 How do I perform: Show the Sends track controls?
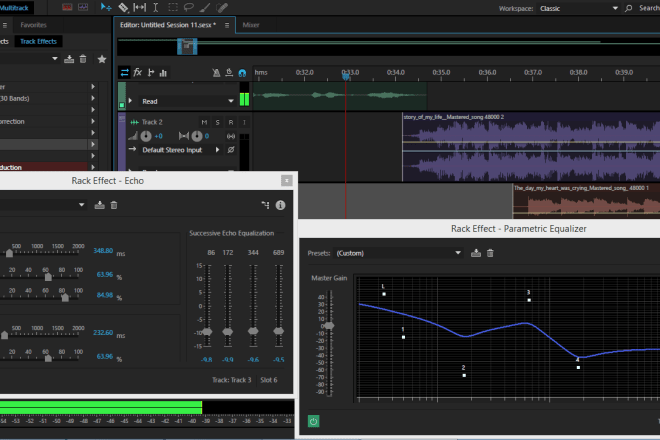(x=151, y=72)
